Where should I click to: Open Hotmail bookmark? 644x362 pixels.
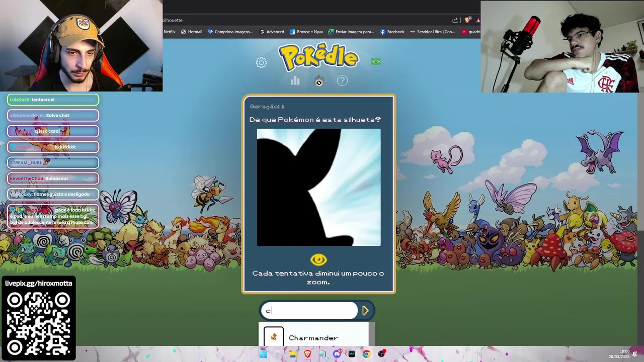coord(191,32)
